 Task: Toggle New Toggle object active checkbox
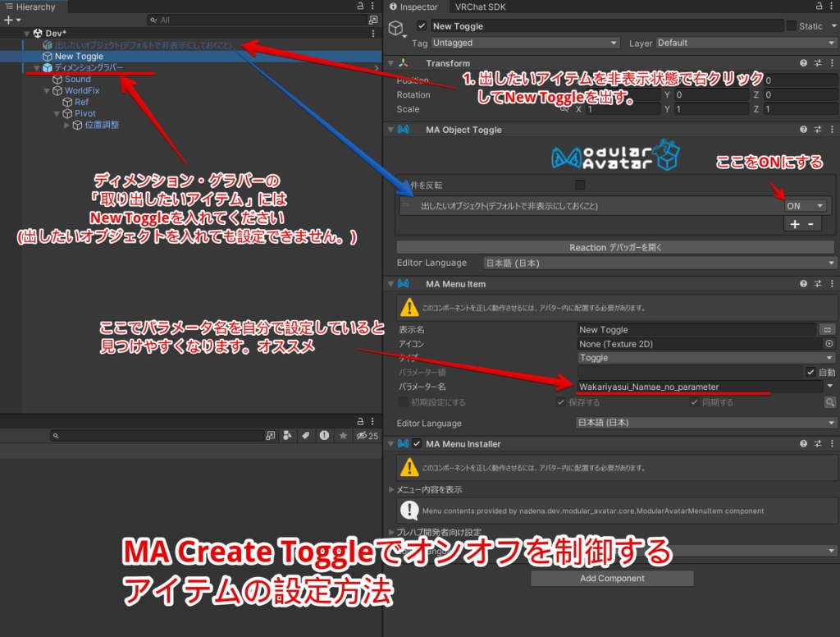coord(422,25)
